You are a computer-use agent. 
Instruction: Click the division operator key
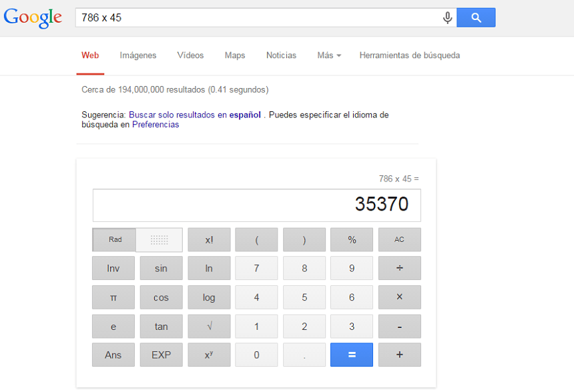[x=399, y=269]
